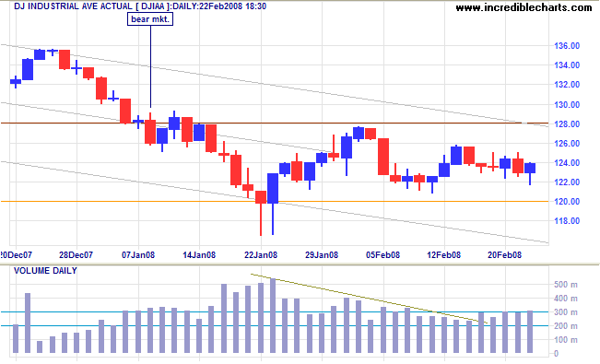Click the last blue candlestick on the right

tap(530, 168)
